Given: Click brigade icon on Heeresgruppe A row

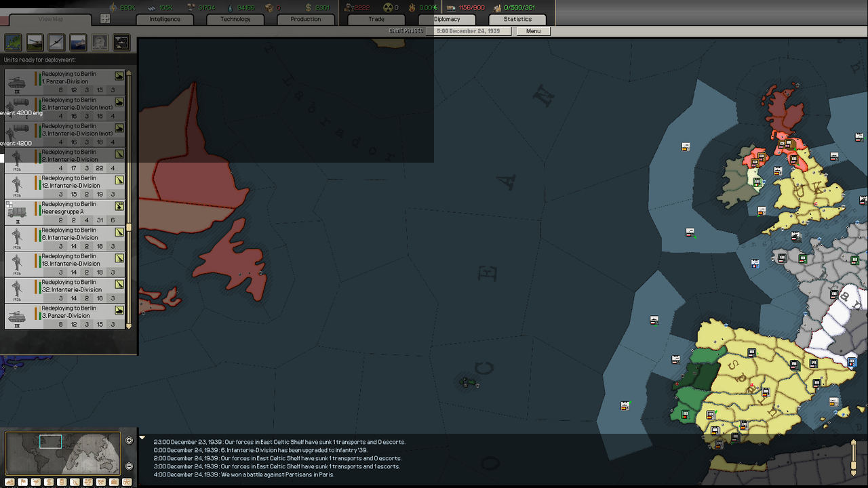Looking at the screenshot, I should point(119,206).
